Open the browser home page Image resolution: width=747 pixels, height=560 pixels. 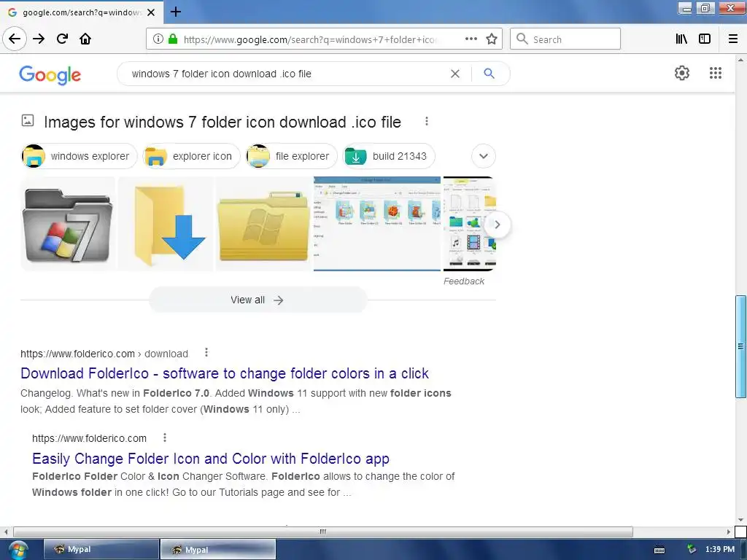pyautogui.click(x=85, y=39)
